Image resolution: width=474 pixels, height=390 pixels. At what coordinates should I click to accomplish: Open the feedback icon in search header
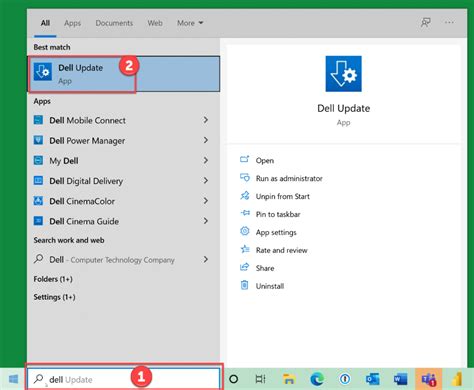point(426,23)
